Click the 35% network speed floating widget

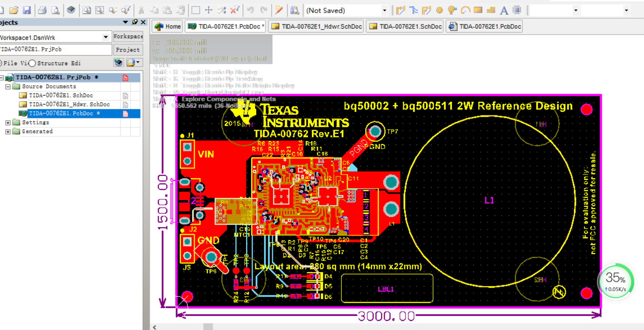tap(616, 281)
